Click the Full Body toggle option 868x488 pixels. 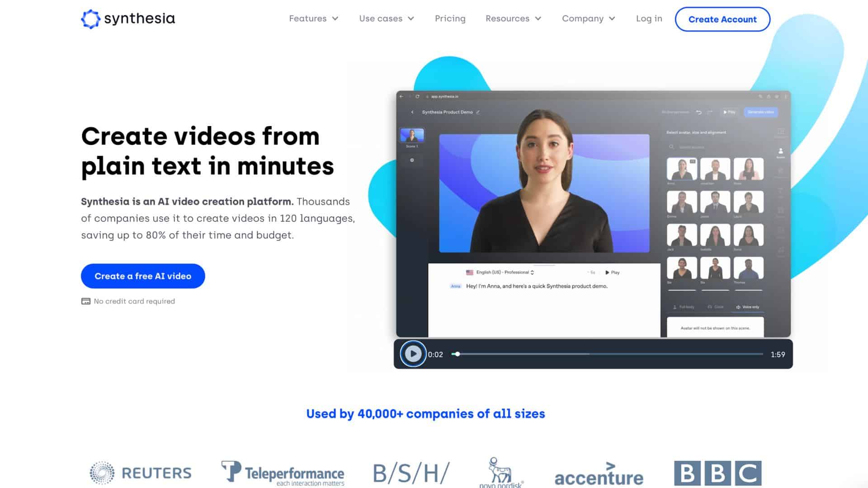pos(685,306)
